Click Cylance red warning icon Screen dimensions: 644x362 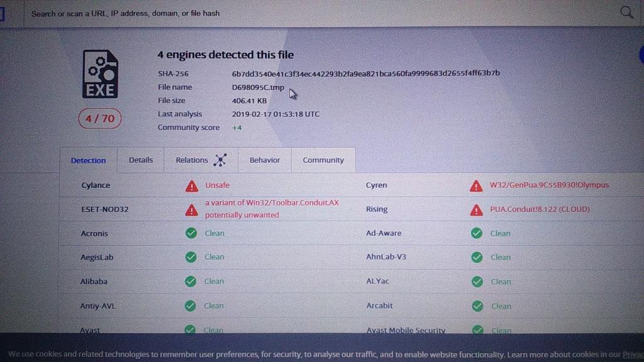191,186
